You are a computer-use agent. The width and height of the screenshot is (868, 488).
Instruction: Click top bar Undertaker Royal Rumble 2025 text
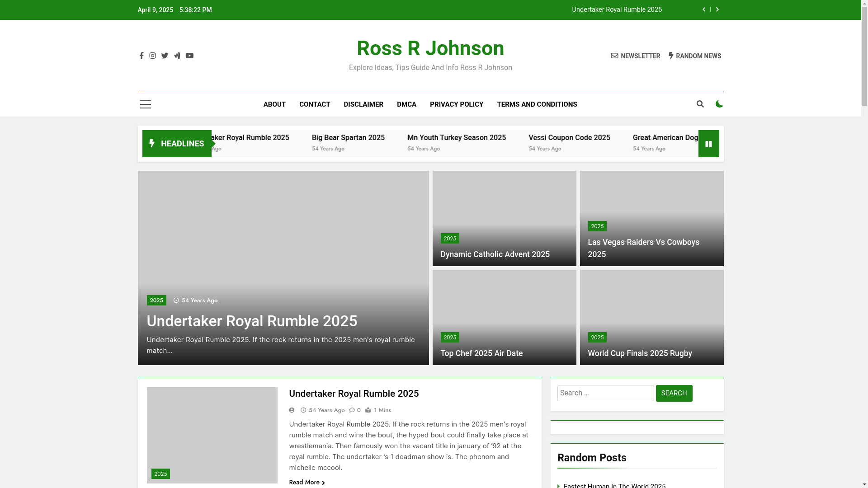click(617, 9)
